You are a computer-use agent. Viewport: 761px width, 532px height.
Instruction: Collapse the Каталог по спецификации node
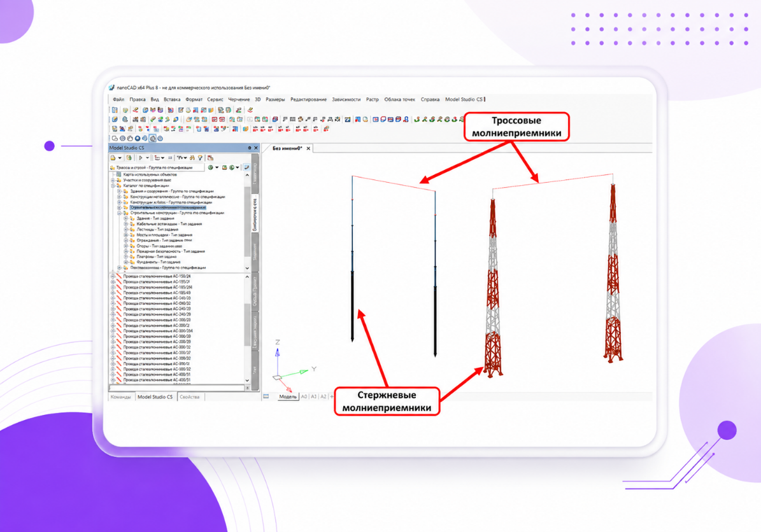click(x=113, y=185)
